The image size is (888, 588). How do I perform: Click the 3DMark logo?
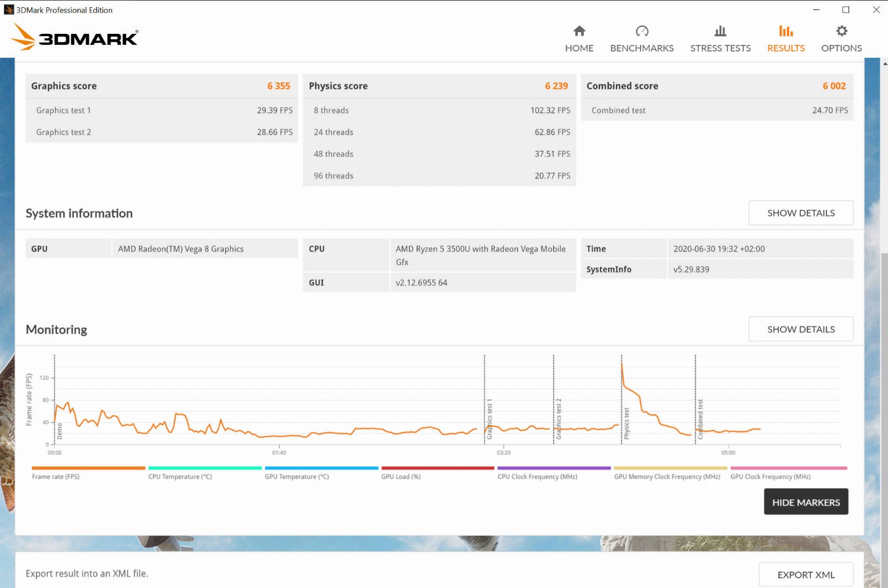click(x=74, y=37)
